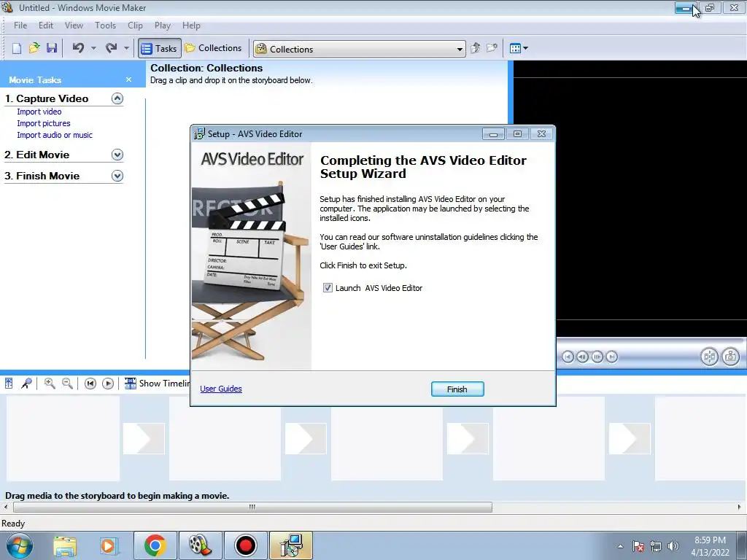
Task: Open the Clip menu
Action: [x=135, y=26]
